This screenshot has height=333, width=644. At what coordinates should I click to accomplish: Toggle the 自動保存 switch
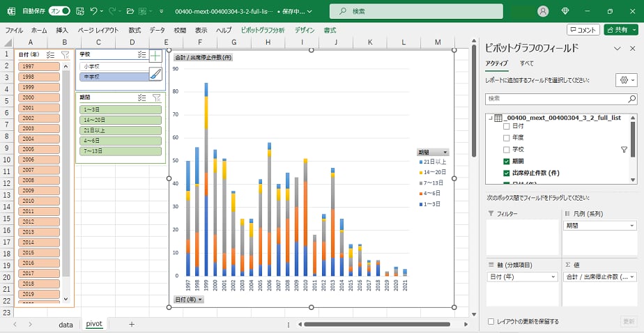coord(59,11)
